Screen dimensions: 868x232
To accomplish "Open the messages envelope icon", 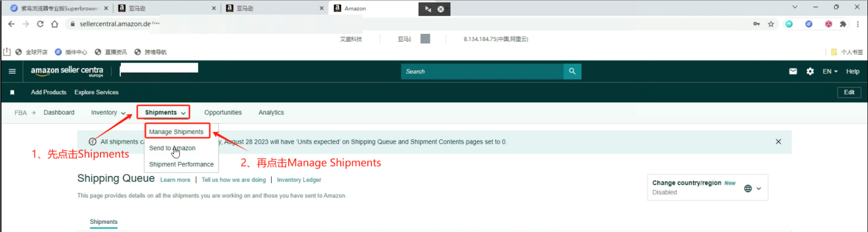I will point(793,71).
